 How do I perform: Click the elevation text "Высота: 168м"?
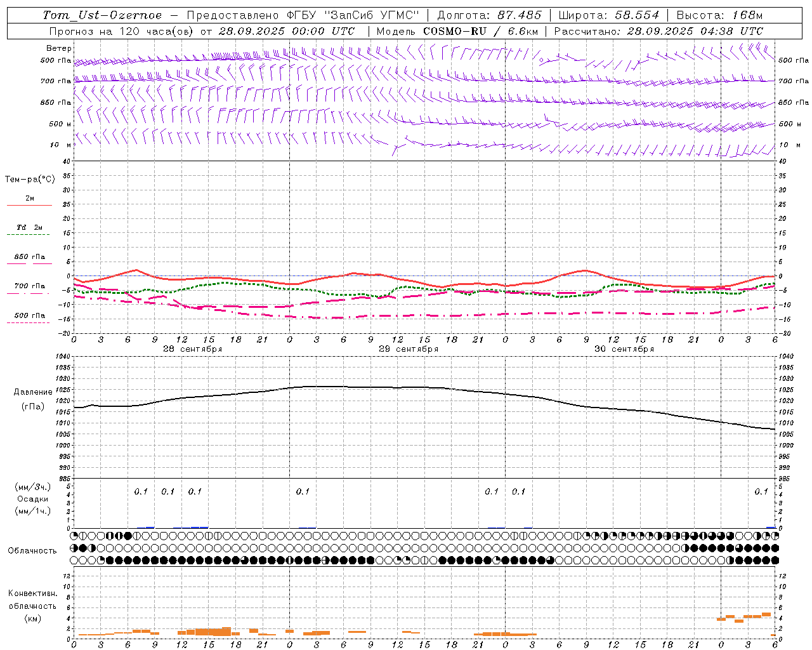pyautogui.click(x=719, y=15)
